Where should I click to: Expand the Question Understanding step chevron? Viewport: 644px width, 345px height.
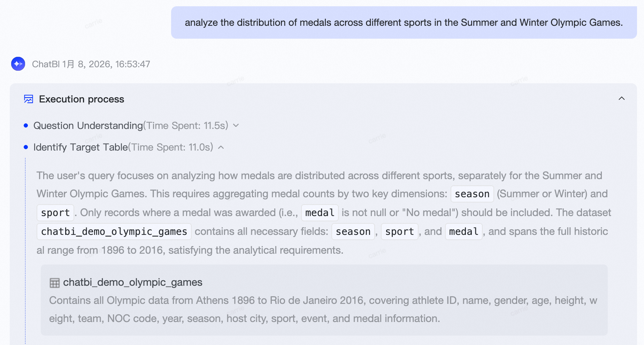coord(236,125)
